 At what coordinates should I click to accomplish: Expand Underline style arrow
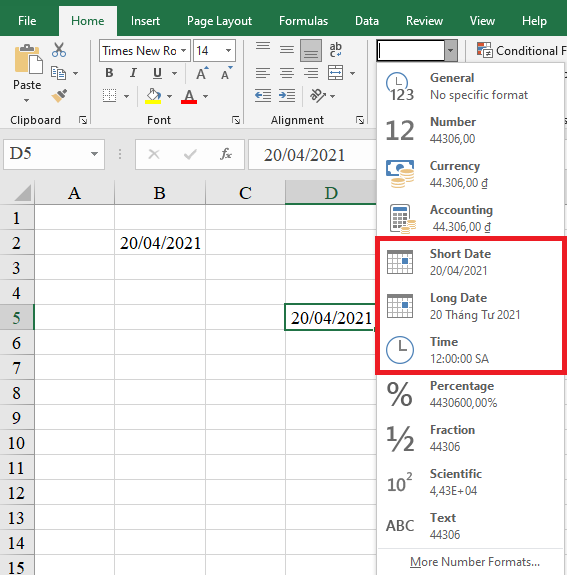175,73
